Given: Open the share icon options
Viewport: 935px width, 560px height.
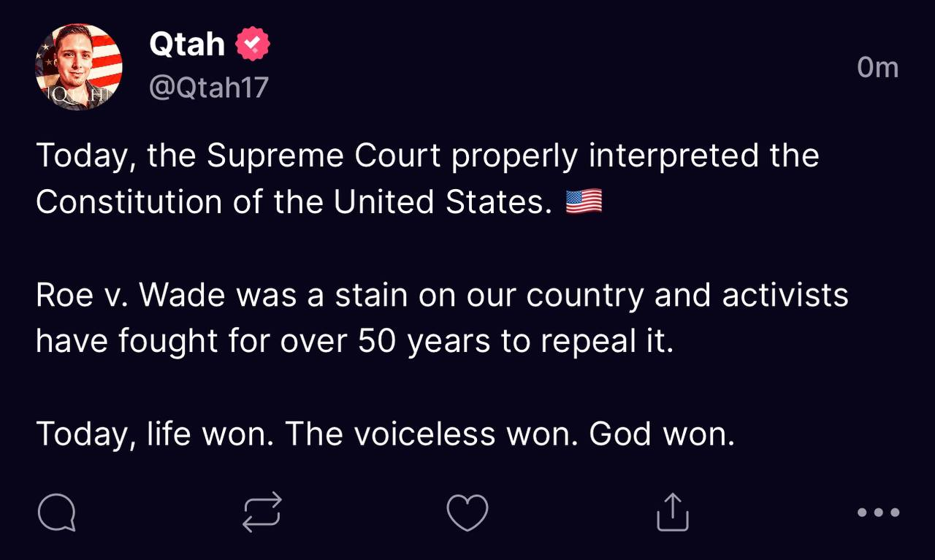Looking at the screenshot, I should [672, 512].
